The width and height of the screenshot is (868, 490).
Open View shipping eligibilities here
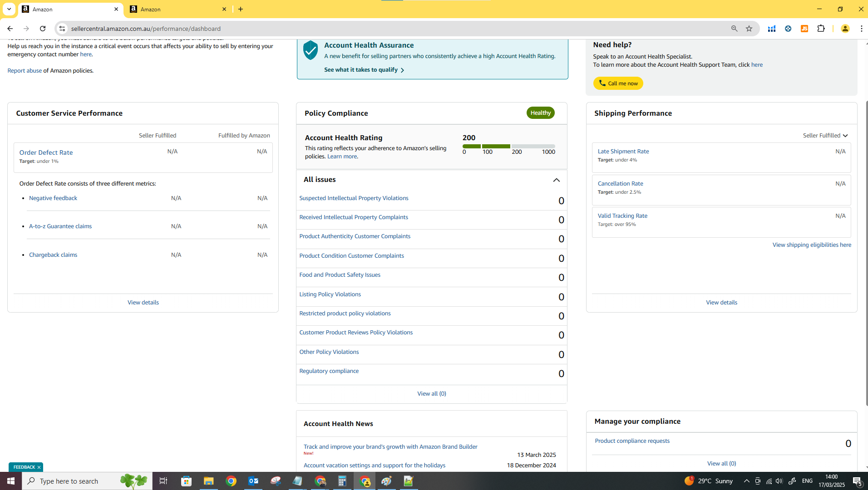[812, 245]
